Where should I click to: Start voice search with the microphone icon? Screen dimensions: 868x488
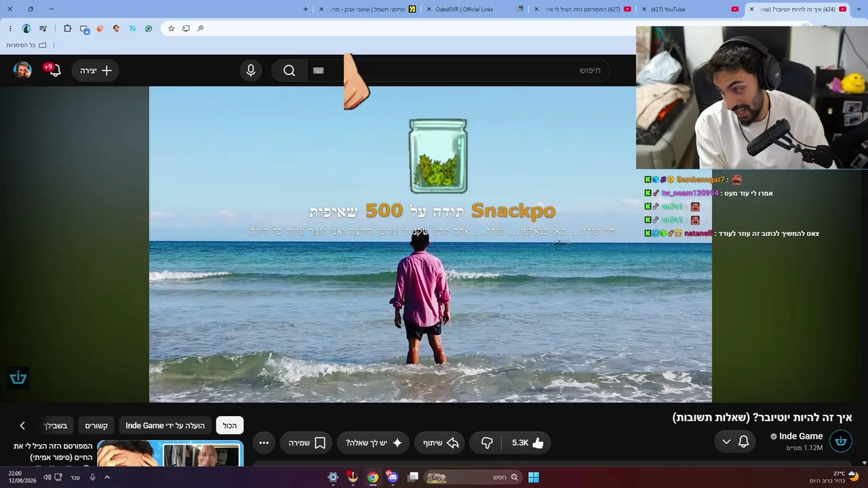[x=251, y=70]
